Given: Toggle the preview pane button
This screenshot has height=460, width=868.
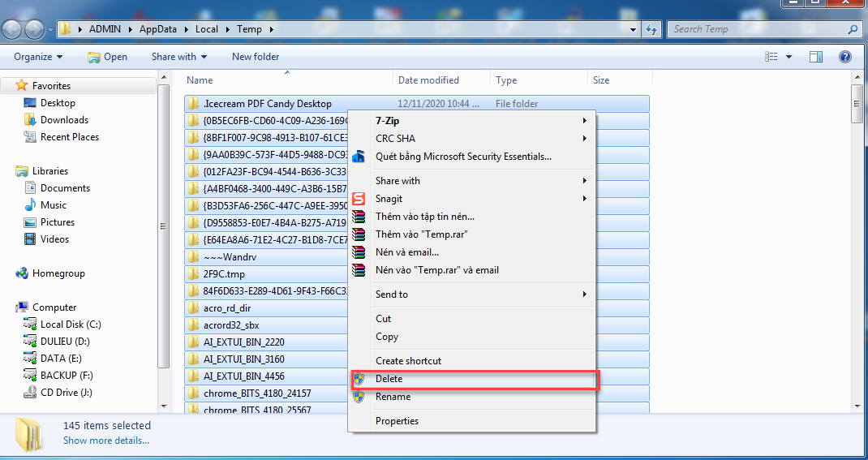Looking at the screenshot, I should [816, 57].
